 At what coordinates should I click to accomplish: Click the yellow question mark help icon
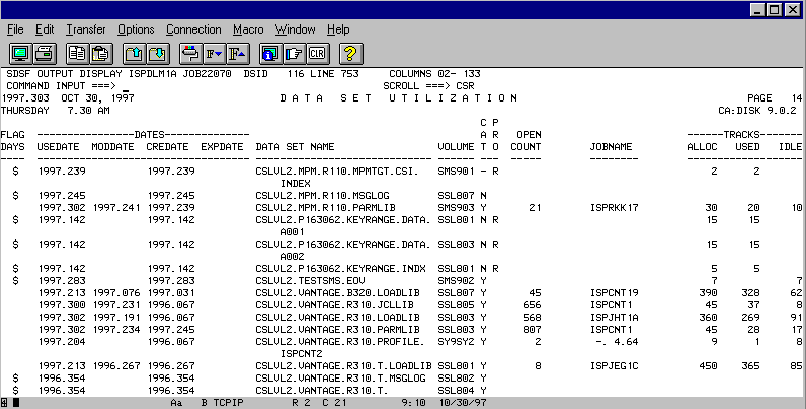[350, 53]
